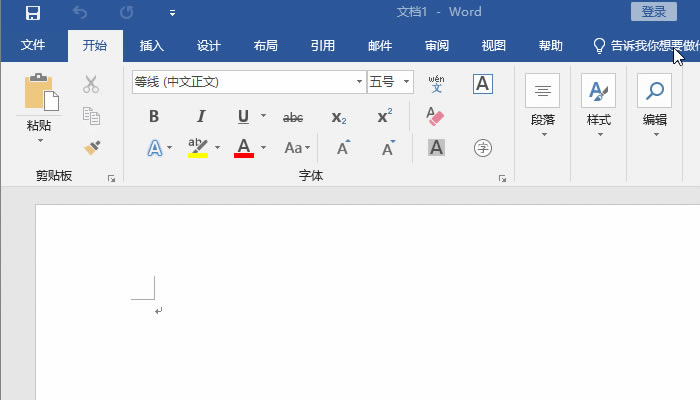Click the Format Painter brush icon
700x400 pixels.
point(92,147)
